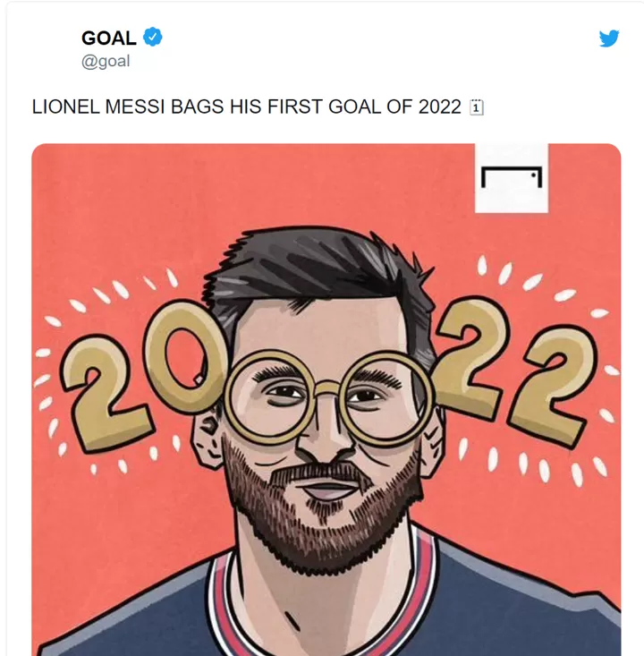Click the Twitter bird logo icon
644x656 pixels.
tap(609, 38)
